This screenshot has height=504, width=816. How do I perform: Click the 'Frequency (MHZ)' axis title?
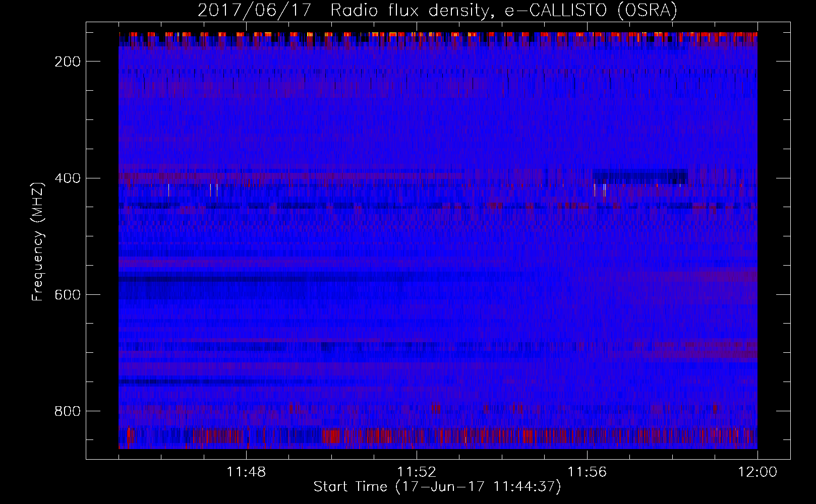pos(38,241)
